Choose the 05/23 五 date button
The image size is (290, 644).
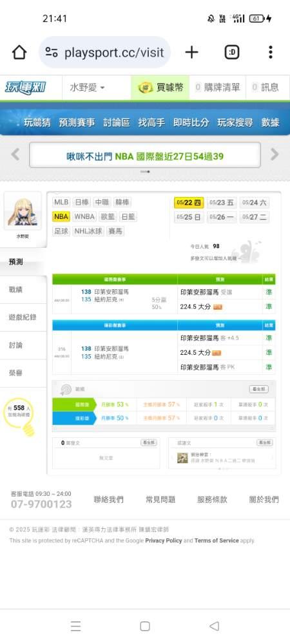pyautogui.click(x=222, y=202)
